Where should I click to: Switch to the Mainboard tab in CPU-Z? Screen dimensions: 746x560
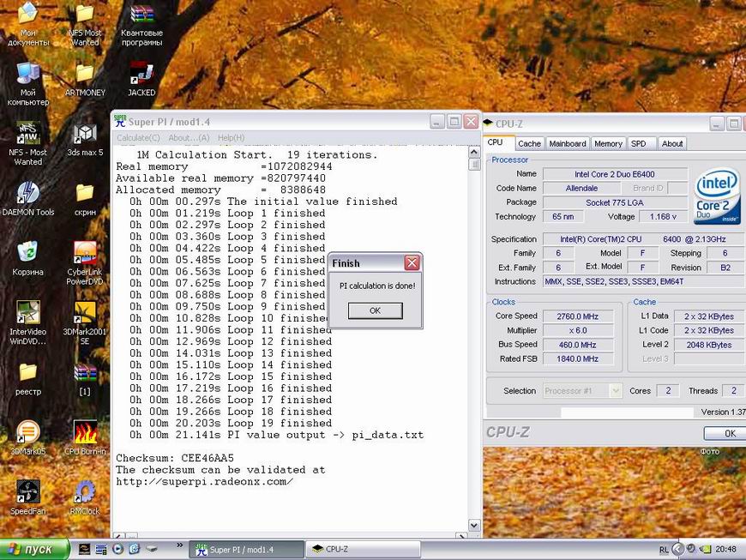(567, 144)
